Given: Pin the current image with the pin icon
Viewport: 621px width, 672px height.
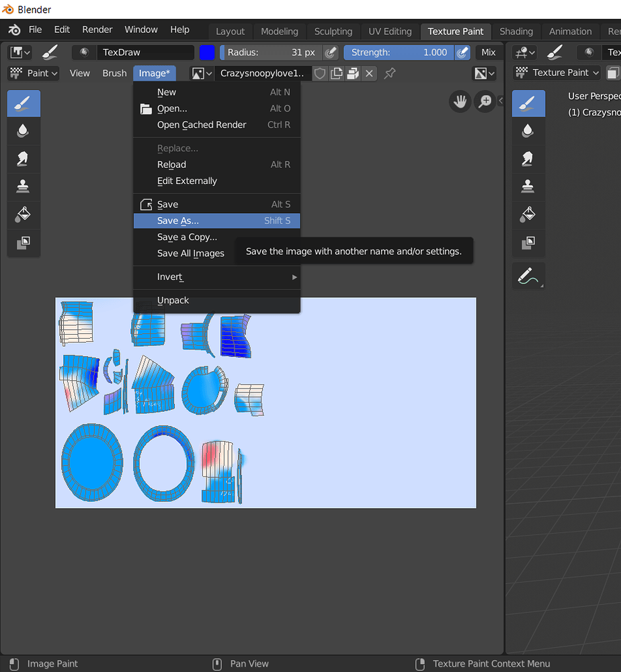Looking at the screenshot, I should pos(390,73).
